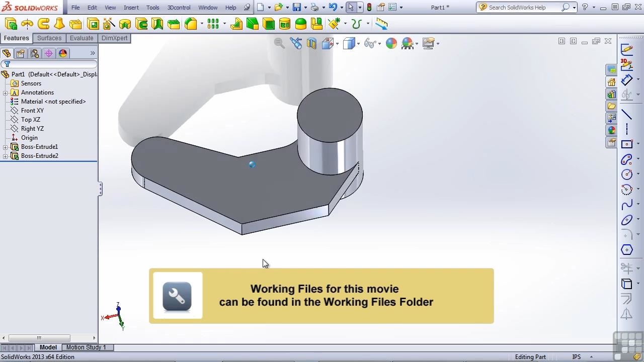Click the Save icon
The height and width of the screenshot is (362, 644).
coord(296,7)
